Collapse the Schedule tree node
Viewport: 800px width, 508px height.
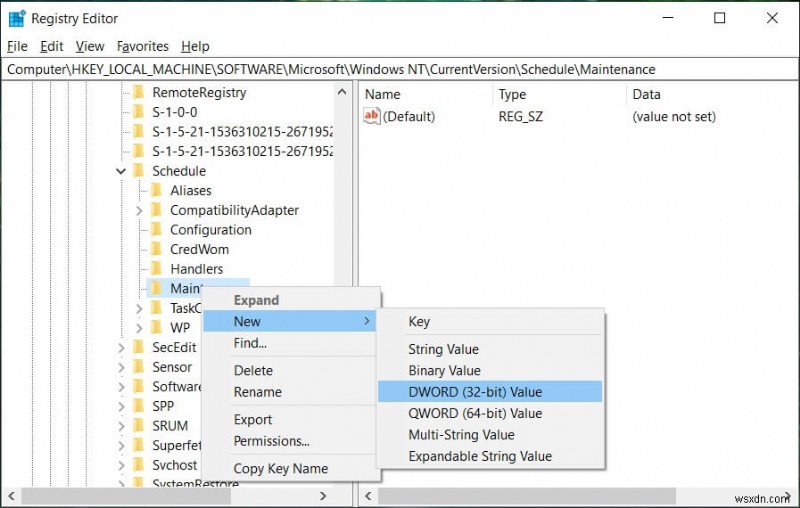(x=121, y=171)
